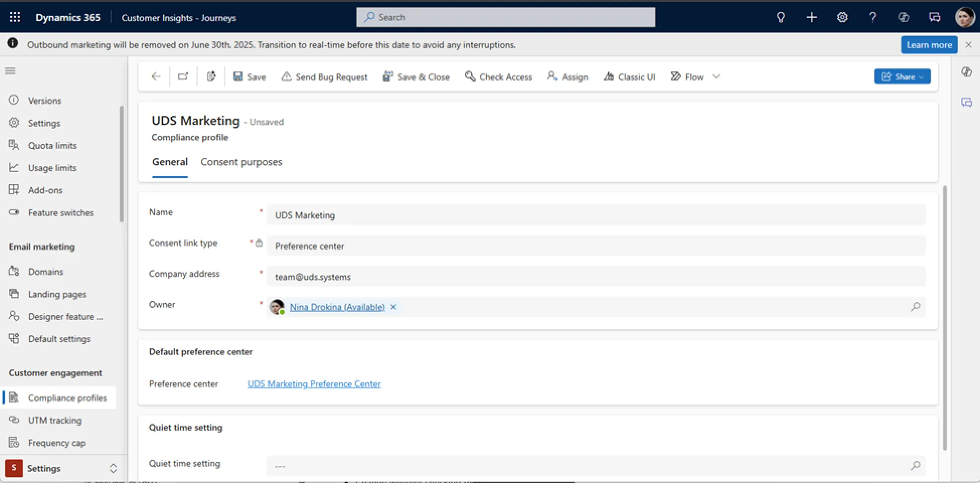This screenshot has width=980, height=483.
Task: Open Nina Drokina owner link
Action: (337, 307)
